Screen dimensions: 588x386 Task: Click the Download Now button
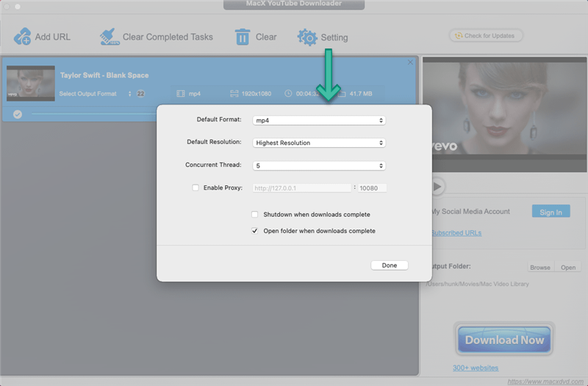tap(504, 340)
